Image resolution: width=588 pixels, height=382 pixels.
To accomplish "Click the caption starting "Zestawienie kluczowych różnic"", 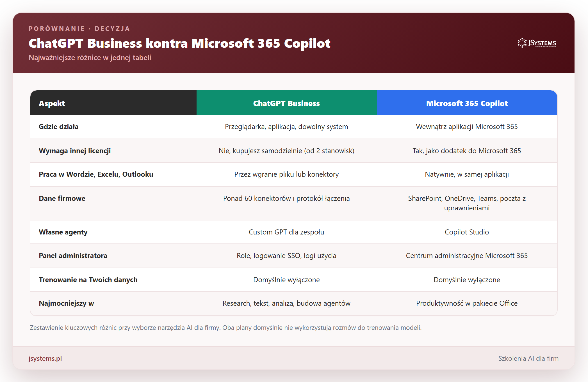I will click(x=226, y=328).
